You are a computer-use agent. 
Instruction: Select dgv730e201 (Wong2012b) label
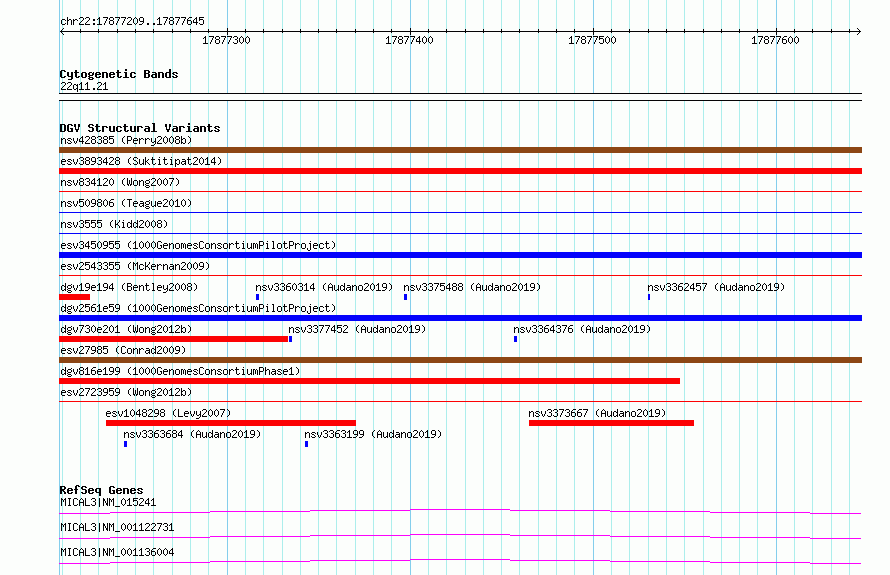coord(126,329)
